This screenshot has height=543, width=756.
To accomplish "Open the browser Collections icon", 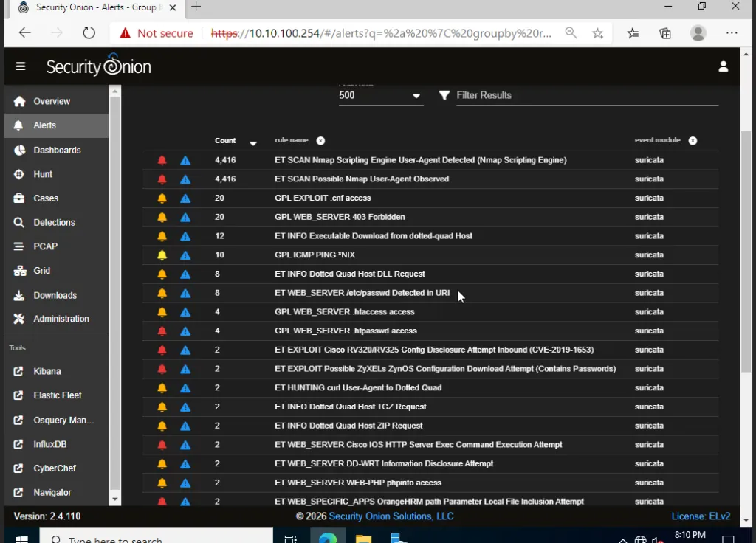I will pos(665,32).
